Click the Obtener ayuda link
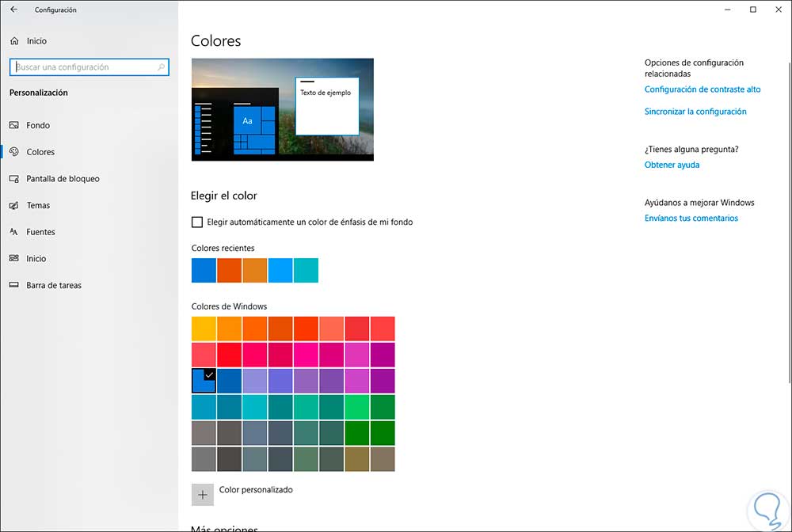The width and height of the screenshot is (792, 532). (x=672, y=165)
